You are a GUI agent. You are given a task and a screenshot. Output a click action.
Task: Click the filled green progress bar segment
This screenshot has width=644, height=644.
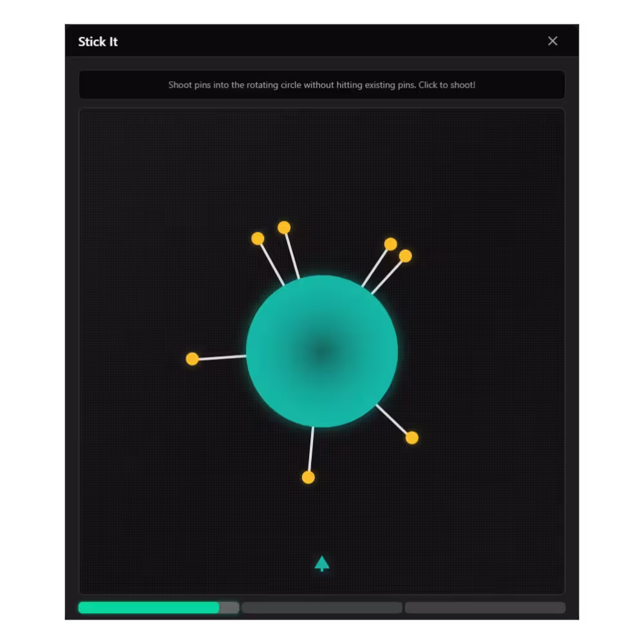148,607
